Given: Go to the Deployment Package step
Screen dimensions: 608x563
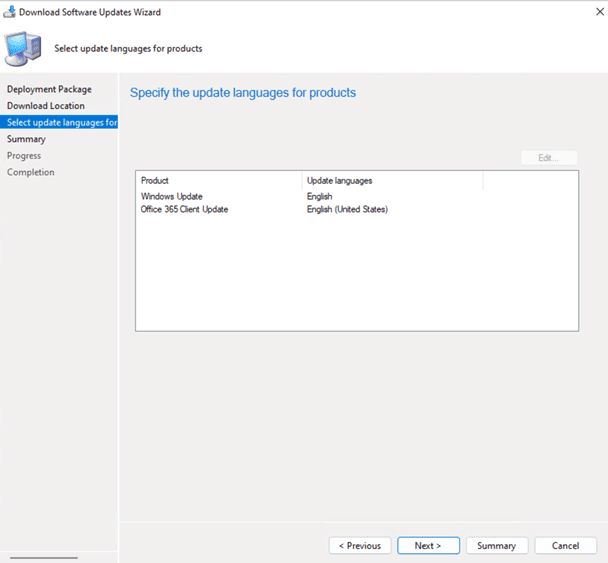Looking at the screenshot, I should point(49,89).
